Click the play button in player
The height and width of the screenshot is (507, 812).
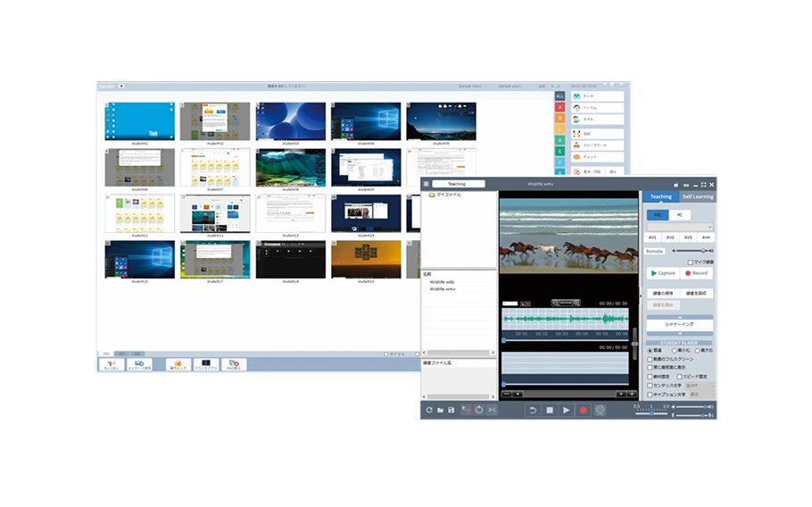(x=566, y=410)
